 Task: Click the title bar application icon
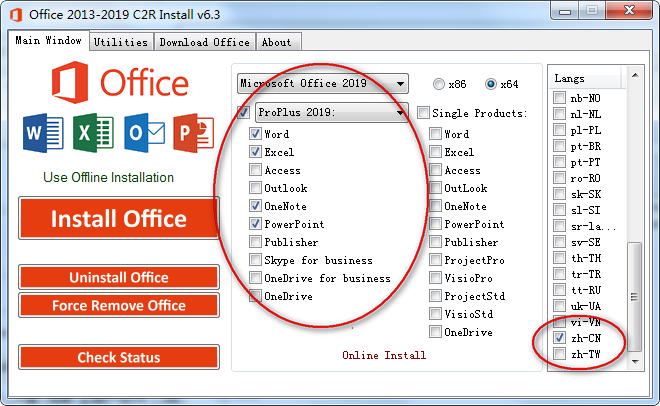coord(15,15)
